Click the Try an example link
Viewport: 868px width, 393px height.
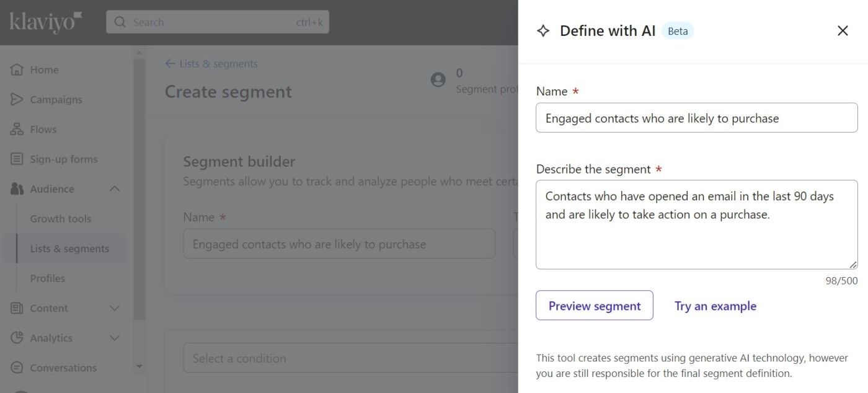(715, 306)
